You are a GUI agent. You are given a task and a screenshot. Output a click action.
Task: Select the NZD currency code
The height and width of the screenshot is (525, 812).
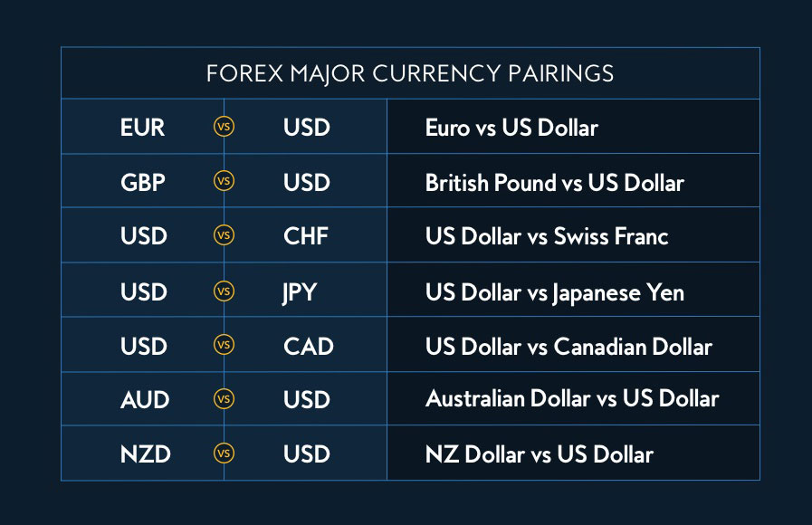coord(146,454)
